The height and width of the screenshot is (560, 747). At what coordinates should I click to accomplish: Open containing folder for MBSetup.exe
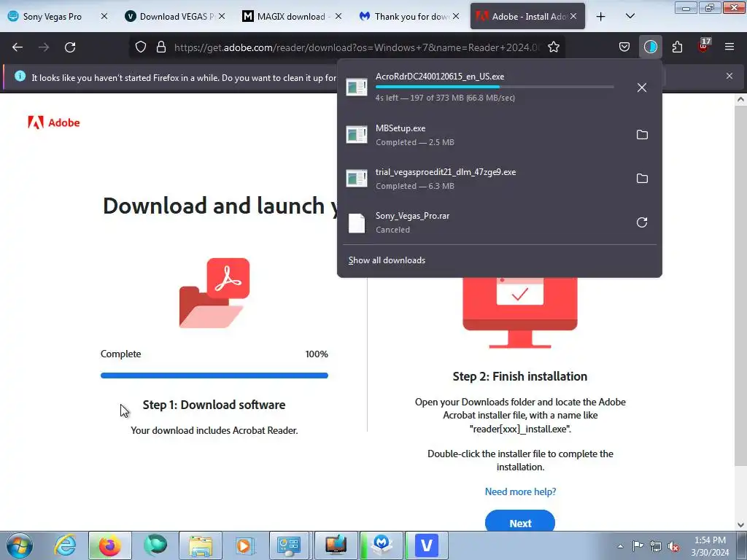642,135
